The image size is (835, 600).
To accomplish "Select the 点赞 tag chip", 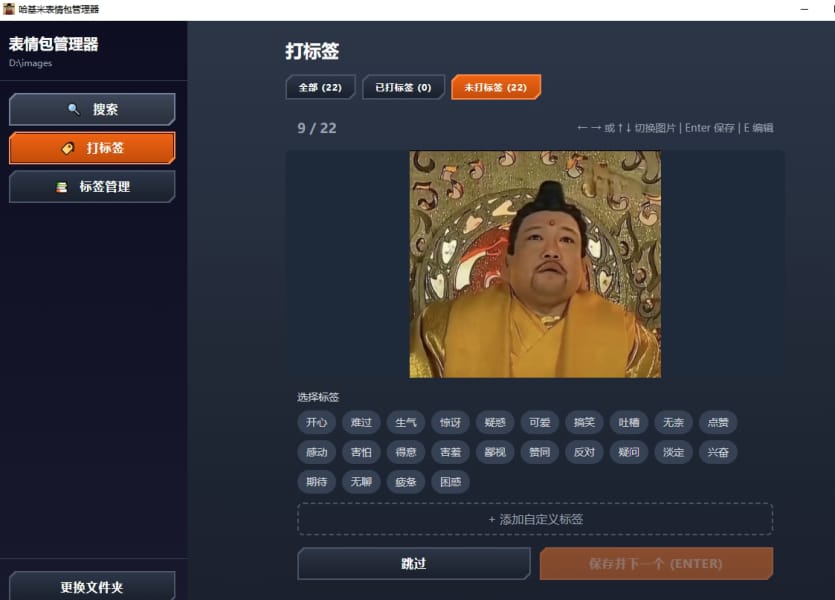I will point(718,423).
